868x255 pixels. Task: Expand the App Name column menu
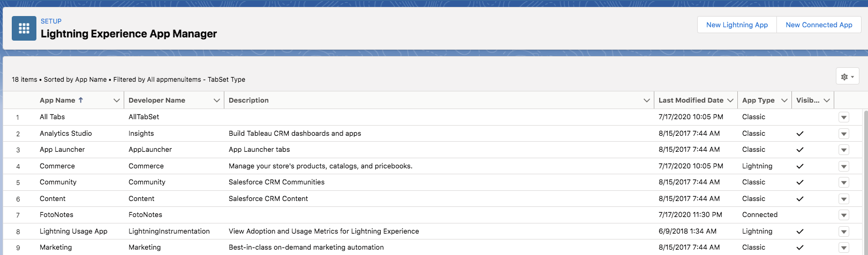pos(117,101)
